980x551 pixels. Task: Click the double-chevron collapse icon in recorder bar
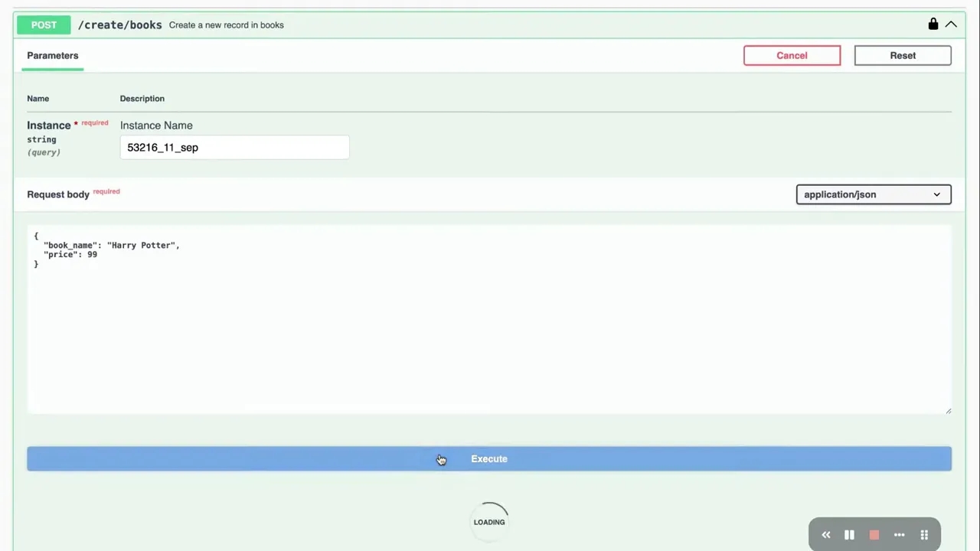(x=825, y=535)
